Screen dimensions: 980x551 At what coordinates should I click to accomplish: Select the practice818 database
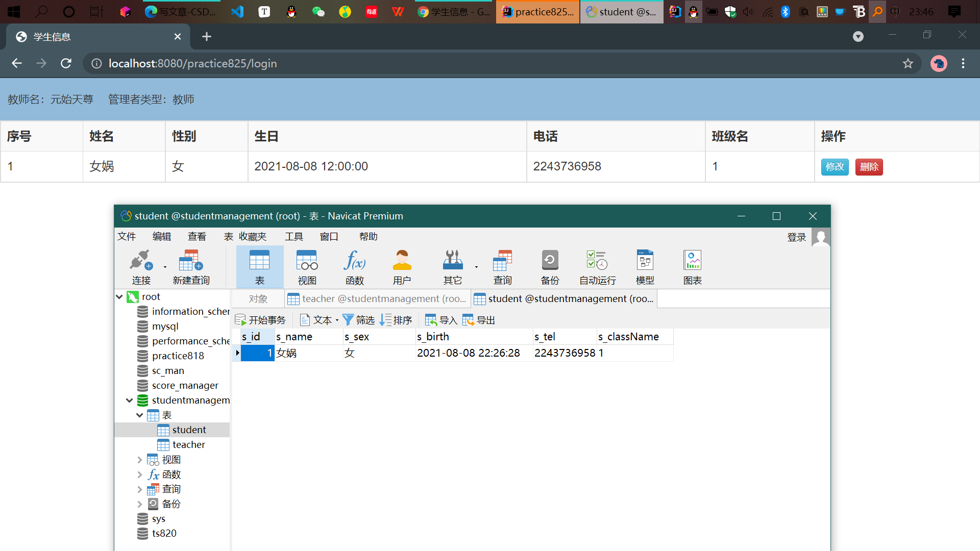(178, 356)
